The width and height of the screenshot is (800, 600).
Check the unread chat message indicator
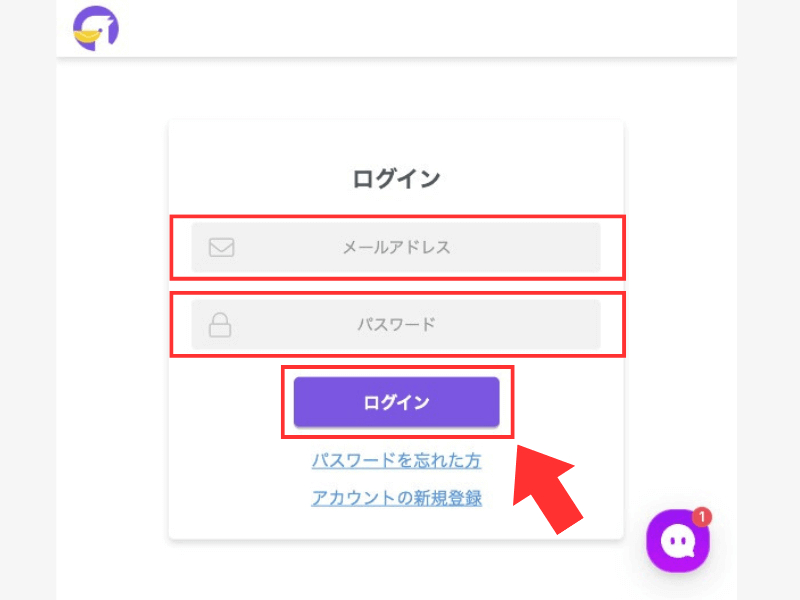click(x=701, y=516)
